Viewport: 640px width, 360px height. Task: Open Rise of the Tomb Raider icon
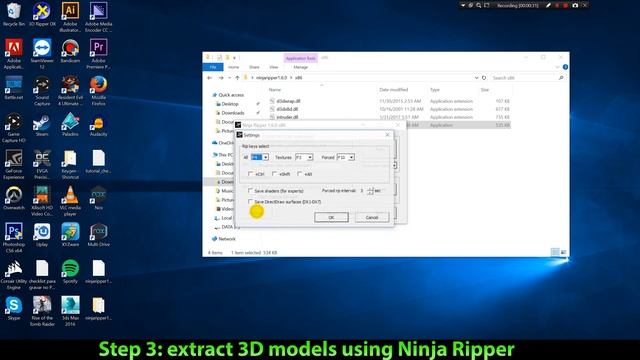click(42, 311)
